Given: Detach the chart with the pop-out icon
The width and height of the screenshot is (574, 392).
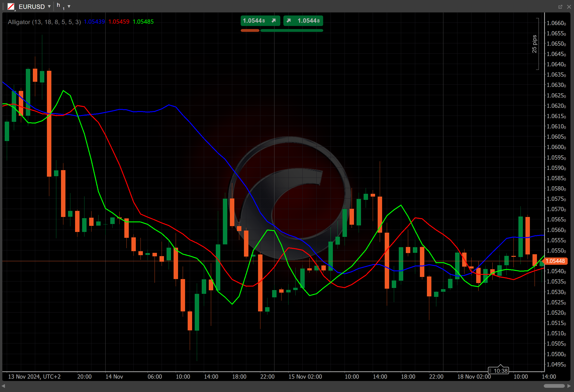Looking at the screenshot, I should point(560,7).
